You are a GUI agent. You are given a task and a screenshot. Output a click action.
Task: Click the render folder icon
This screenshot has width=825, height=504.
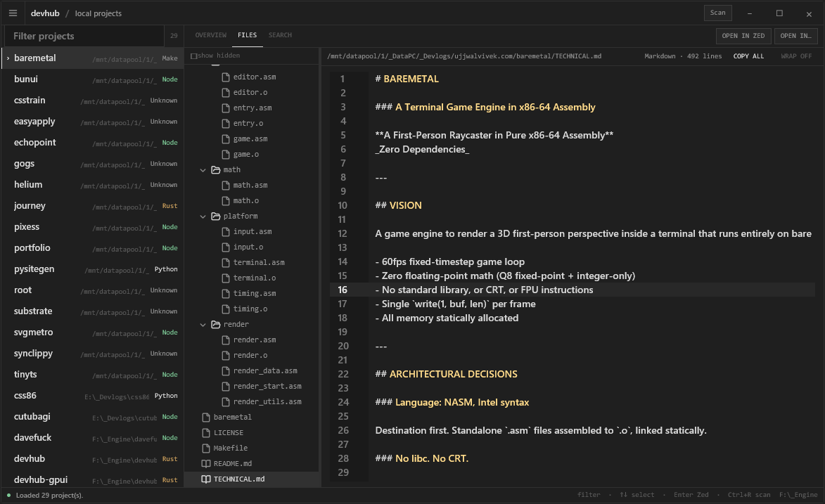click(x=216, y=325)
